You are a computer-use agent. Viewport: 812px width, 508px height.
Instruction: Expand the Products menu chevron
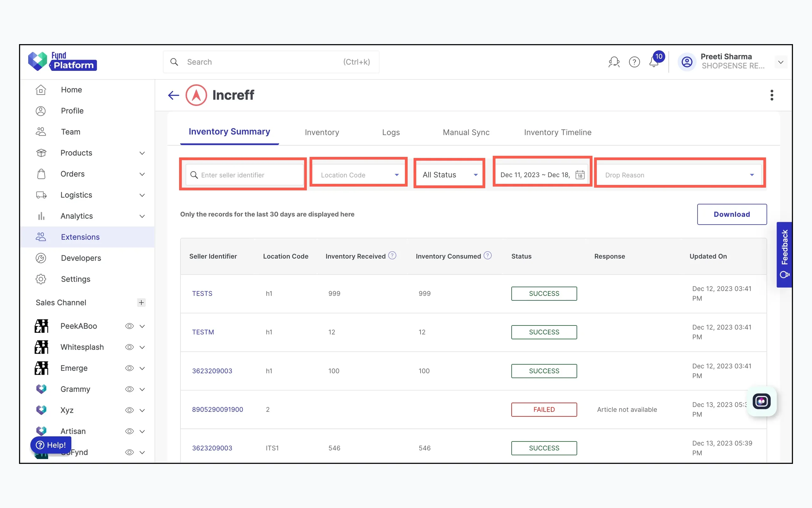click(142, 153)
